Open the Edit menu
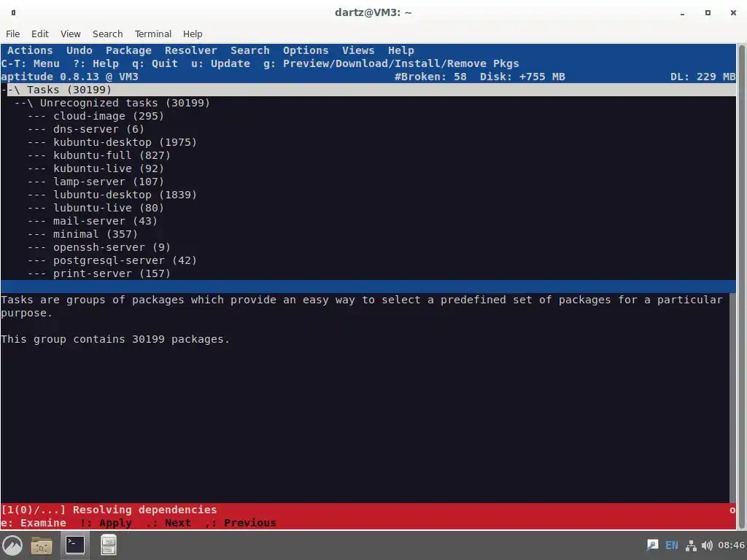The image size is (747, 560). (40, 34)
